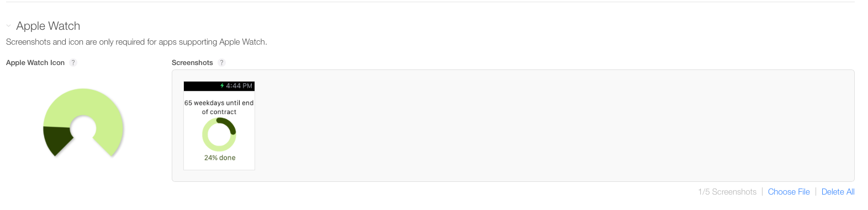The height and width of the screenshot is (210, 868).
Task: Open help icon beside Screenshots label
Action: 221,63
